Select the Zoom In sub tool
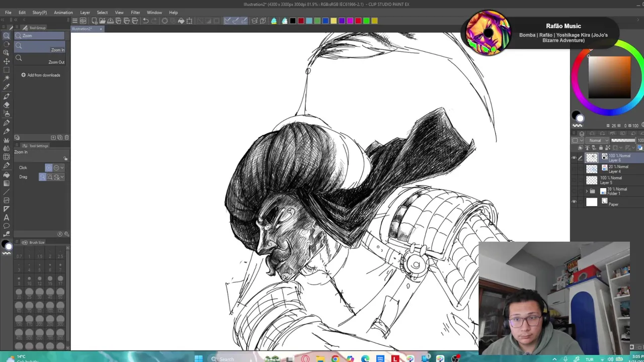The width and height of the screenshot is (644, 362). (40, 47)
